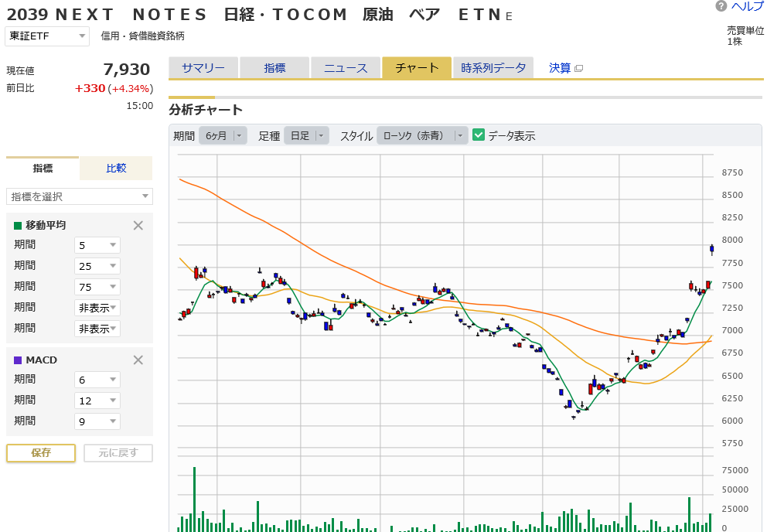This screenshot has width=767, height=532.
Task: Select the チャート tab
Action: click(x=417, y=68)
